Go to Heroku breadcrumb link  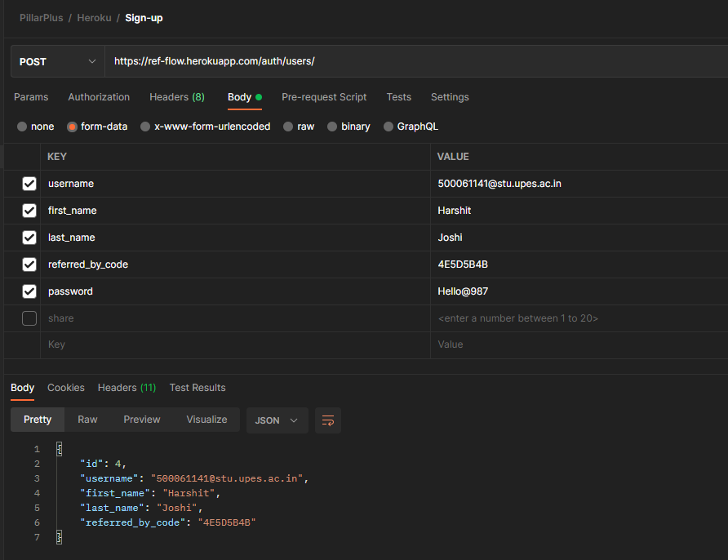94,18
